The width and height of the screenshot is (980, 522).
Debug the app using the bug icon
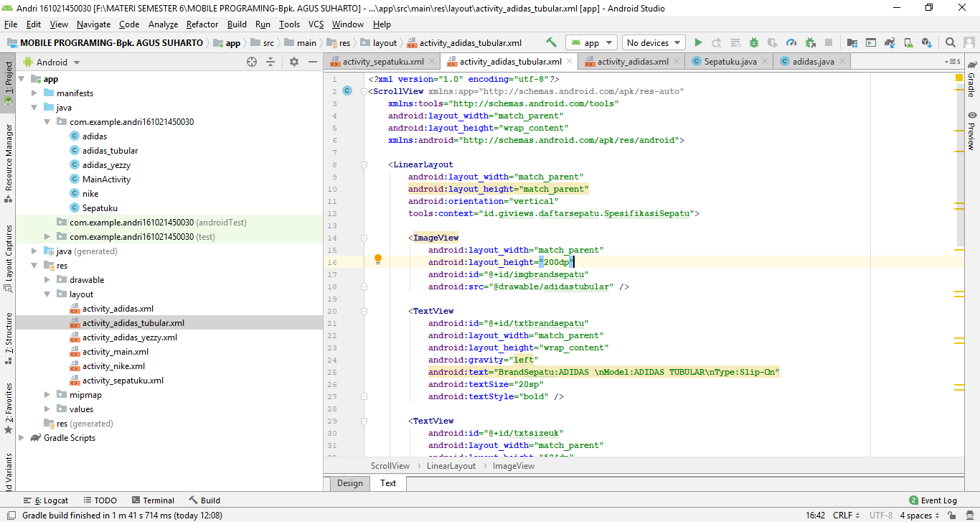tap(754, 42)
